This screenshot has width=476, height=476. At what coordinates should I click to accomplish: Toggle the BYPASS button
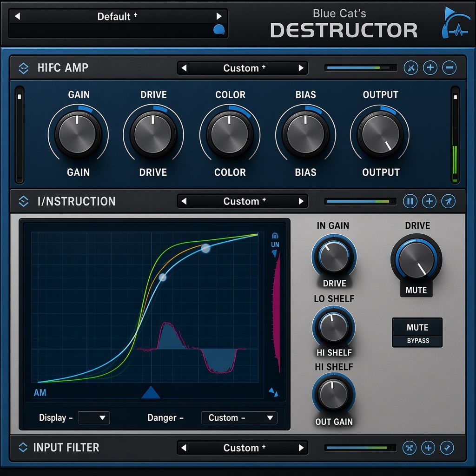point(417,341)
